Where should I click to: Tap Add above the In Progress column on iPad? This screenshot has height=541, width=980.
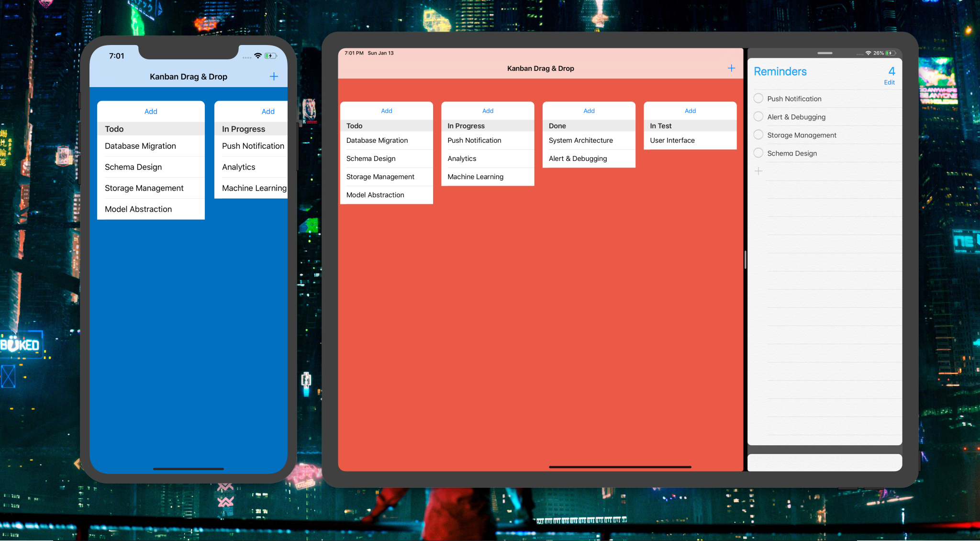point(488,111)
